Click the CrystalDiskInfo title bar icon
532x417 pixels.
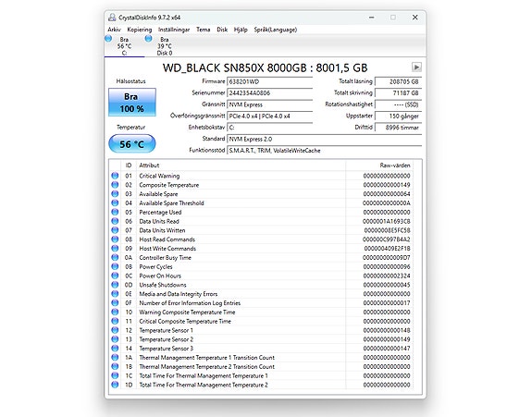pyautogui.click(x=112, y=18)
